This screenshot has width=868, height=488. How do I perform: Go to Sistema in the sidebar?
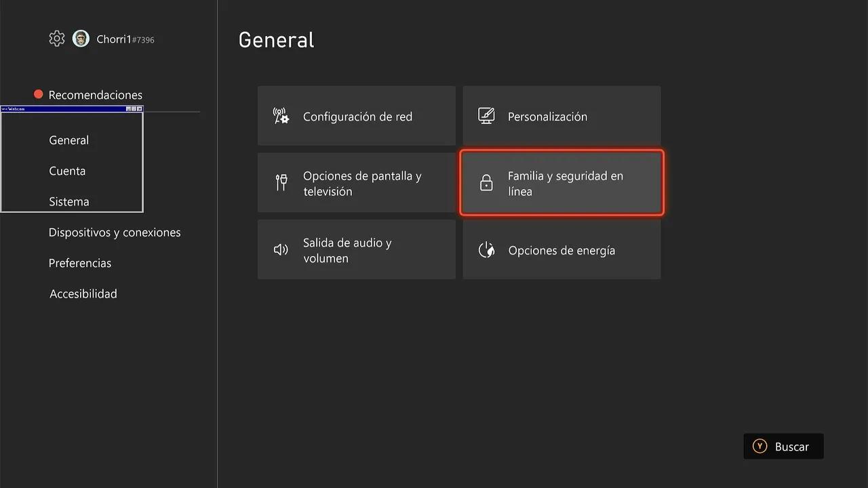(x=69, y=201)
